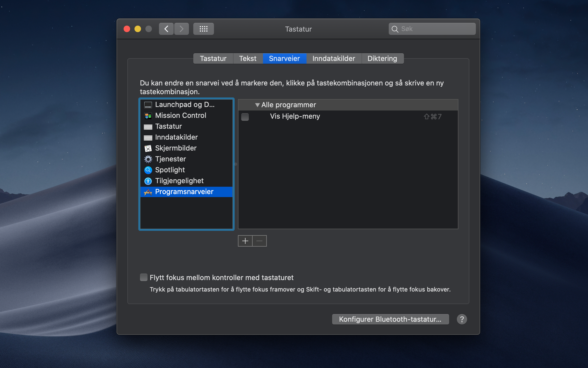The height and width of the screenshot is (368, 588).
Task: Collapse the Alle programmer disclosure triangle
Action: [257, 105]
